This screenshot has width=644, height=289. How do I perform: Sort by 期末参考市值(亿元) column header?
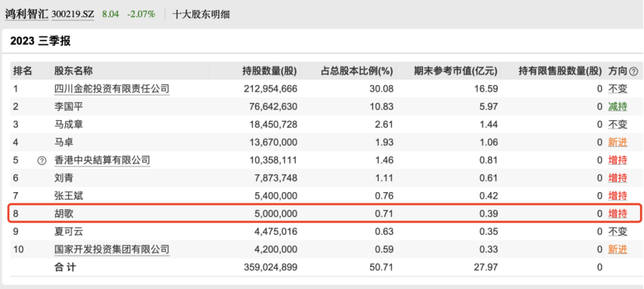tap(455, 71)
